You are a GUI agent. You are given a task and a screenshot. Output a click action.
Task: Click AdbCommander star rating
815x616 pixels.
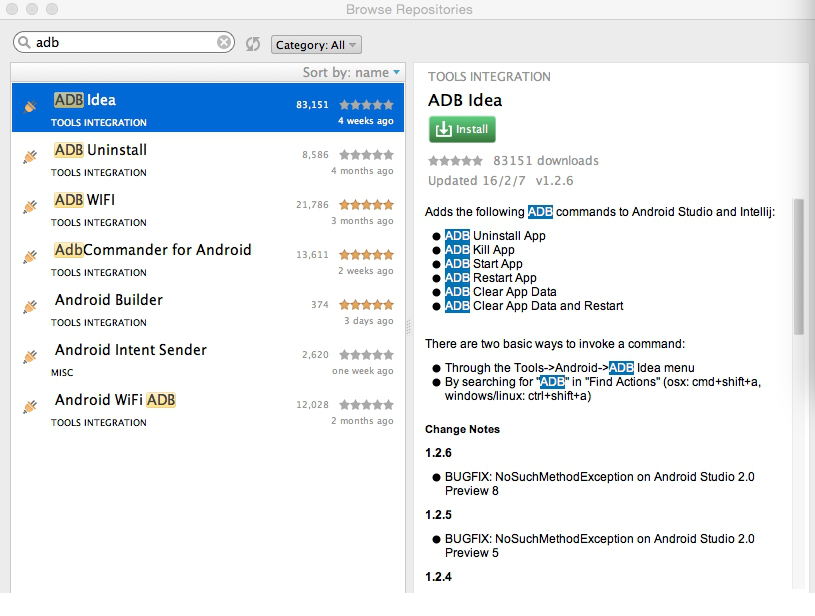[366, 255]
